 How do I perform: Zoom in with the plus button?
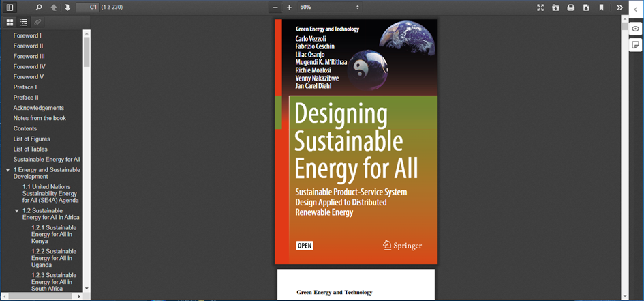click(289, 8)
